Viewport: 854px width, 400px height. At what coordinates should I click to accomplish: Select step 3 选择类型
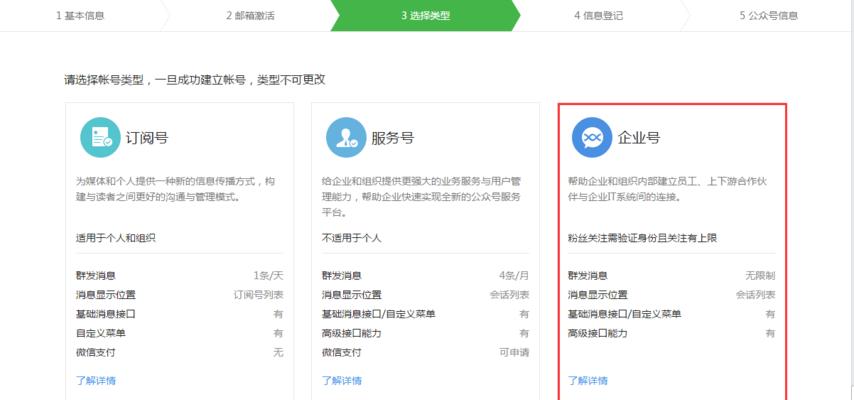click(x=426, y=16)
